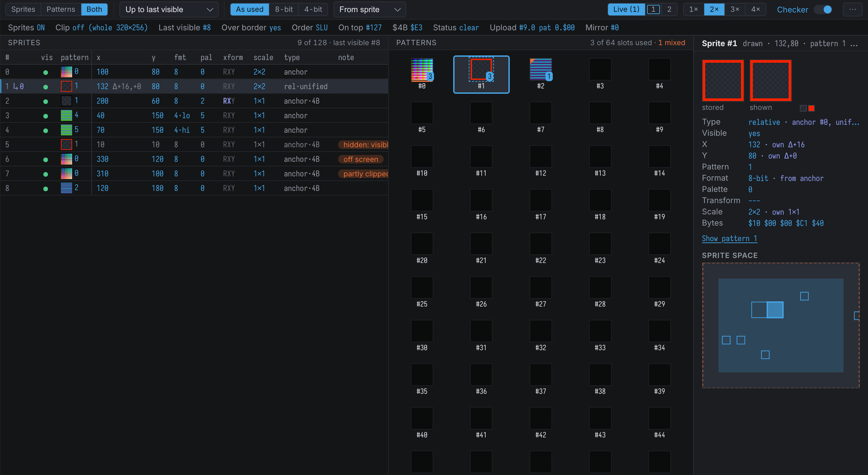Expand the sprite #1 header ellipsis
Screen dimensions: 868x475
pyautogui.click(x=854, y=44)
